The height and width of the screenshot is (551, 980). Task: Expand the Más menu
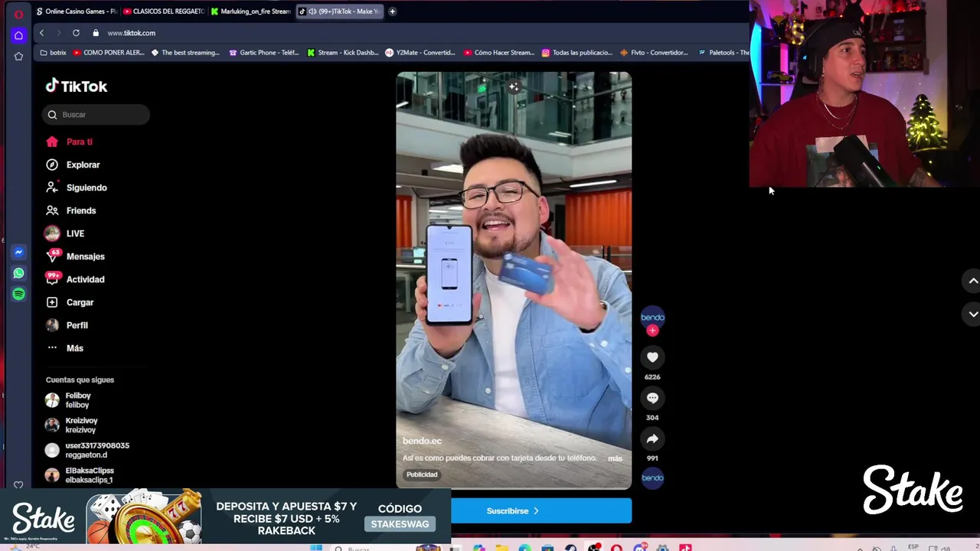[65, 348]
